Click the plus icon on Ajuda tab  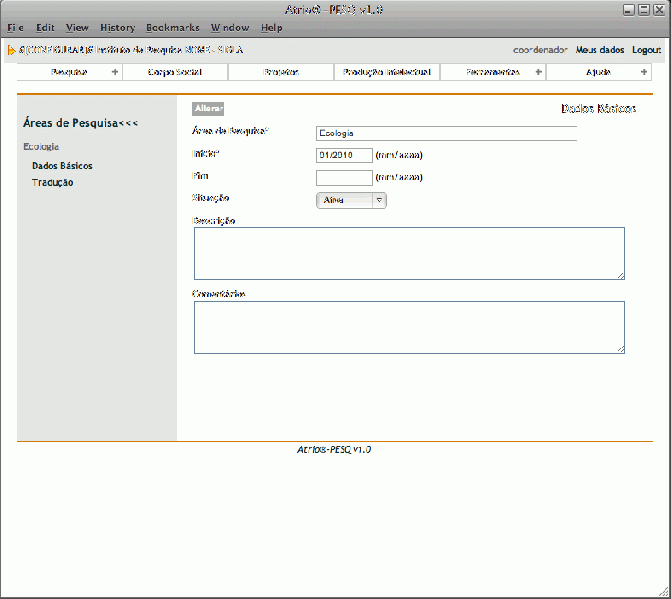pyautogui.click(x=644, y=72)
